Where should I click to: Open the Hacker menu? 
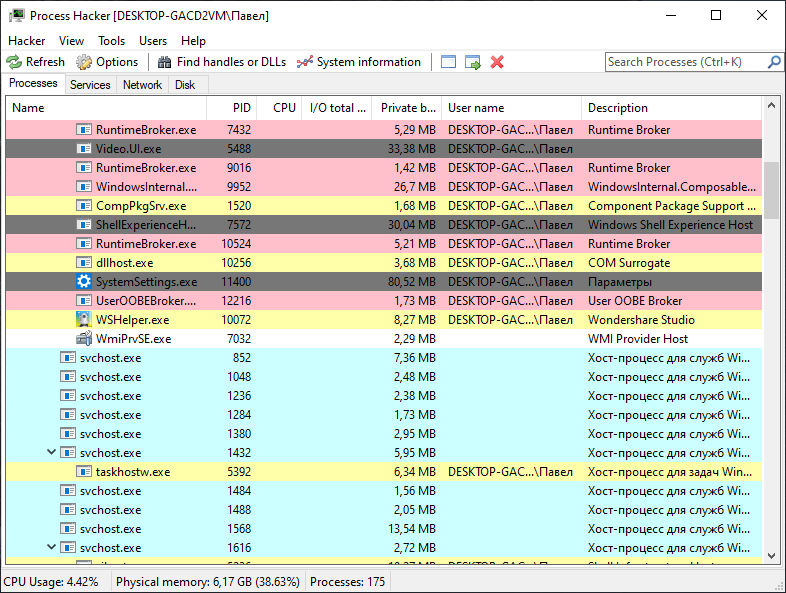(x=27, y=41)
